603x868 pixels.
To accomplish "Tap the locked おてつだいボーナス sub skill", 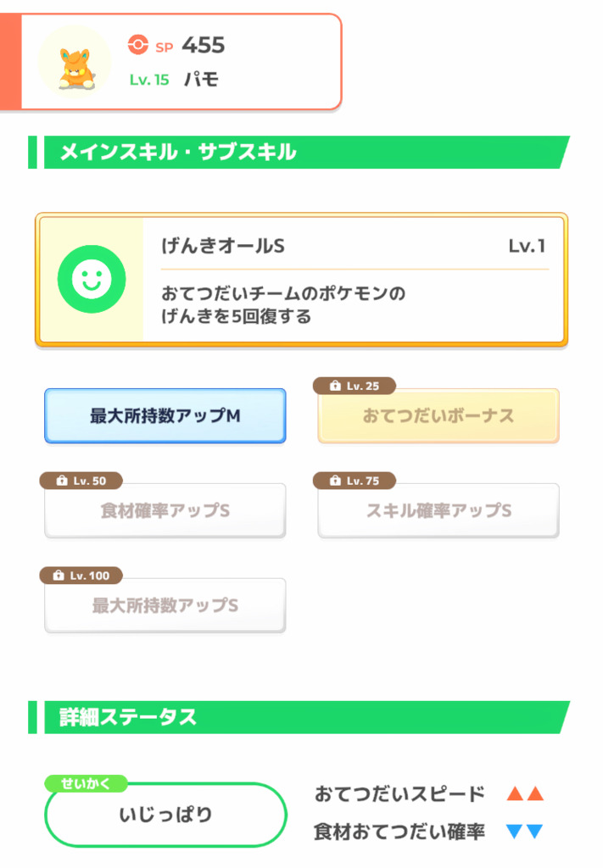I will click(438, 415).
